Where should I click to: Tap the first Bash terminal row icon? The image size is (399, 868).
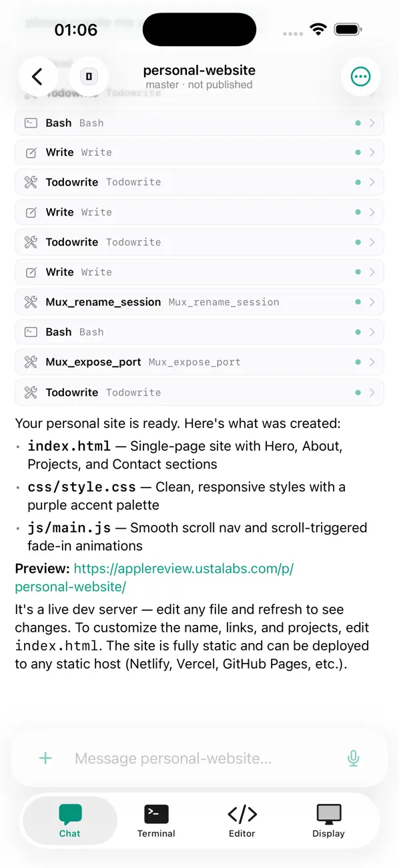tap(31, 123)
